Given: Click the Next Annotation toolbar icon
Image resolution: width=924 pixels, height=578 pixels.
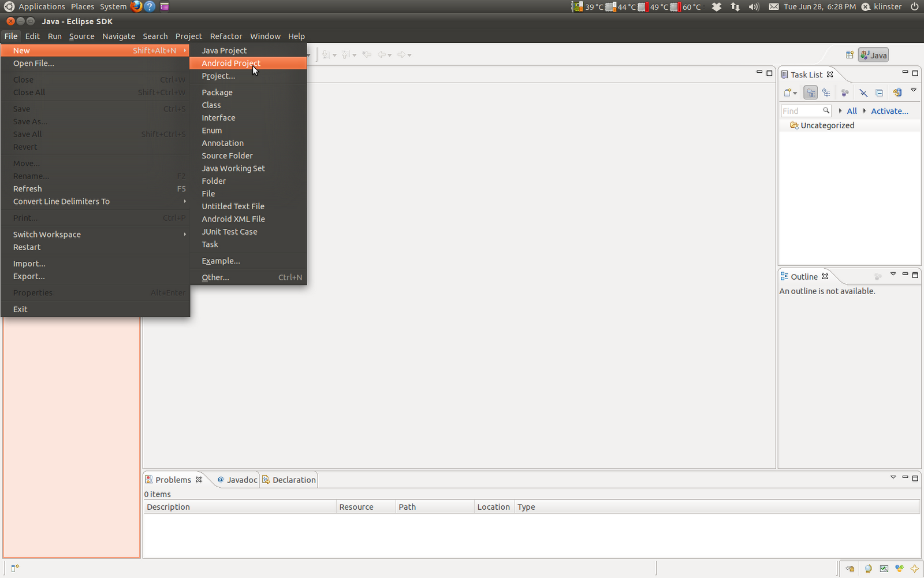Looking at the screenshot, I should pyautogui.click(x=327, y=55).
